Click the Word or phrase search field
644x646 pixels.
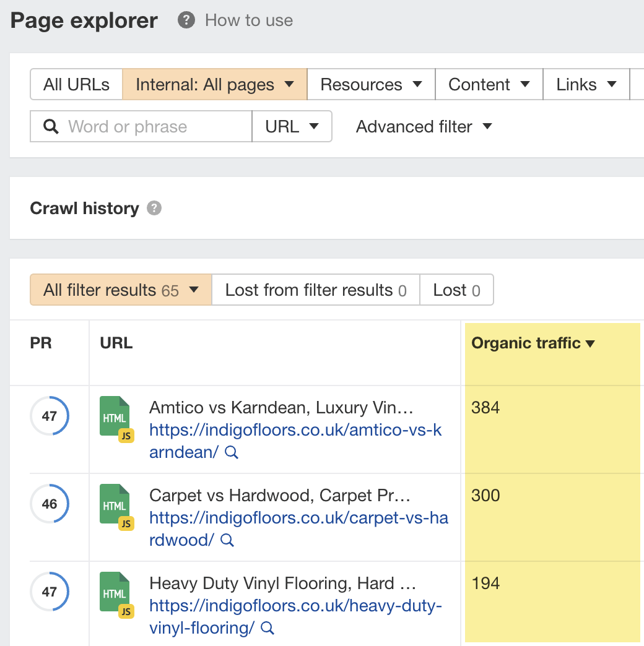point(155,127)
